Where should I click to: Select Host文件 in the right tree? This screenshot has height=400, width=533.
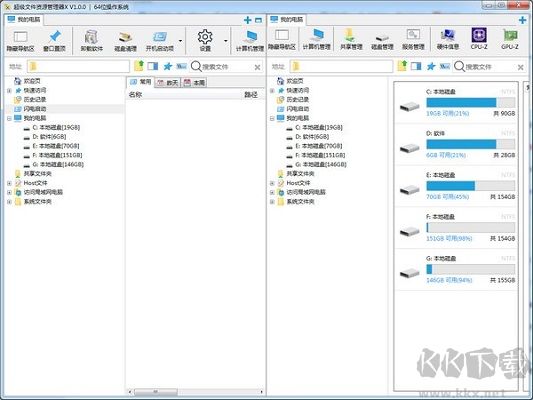tap(298, 183)
